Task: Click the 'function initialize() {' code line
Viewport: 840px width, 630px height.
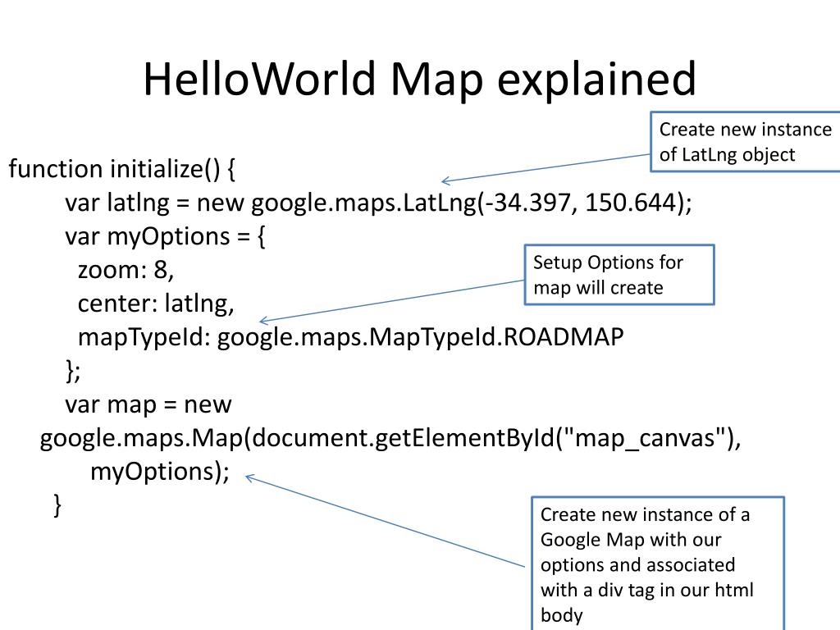Action: (x=121, y=169)
